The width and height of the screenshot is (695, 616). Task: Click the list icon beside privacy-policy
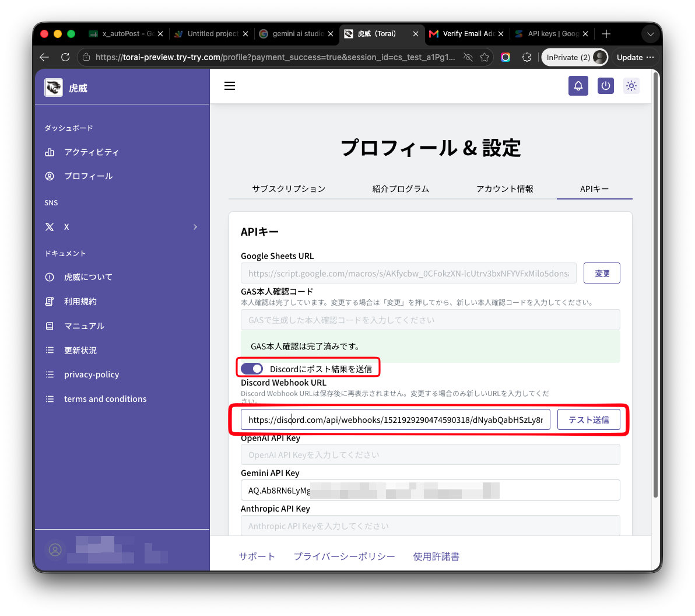point(50,374)
